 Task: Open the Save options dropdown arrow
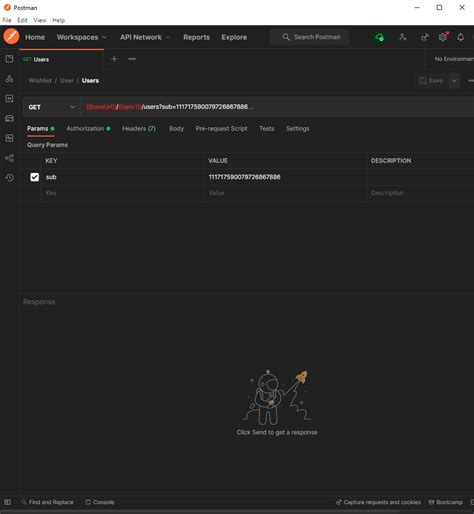[454, 81]
